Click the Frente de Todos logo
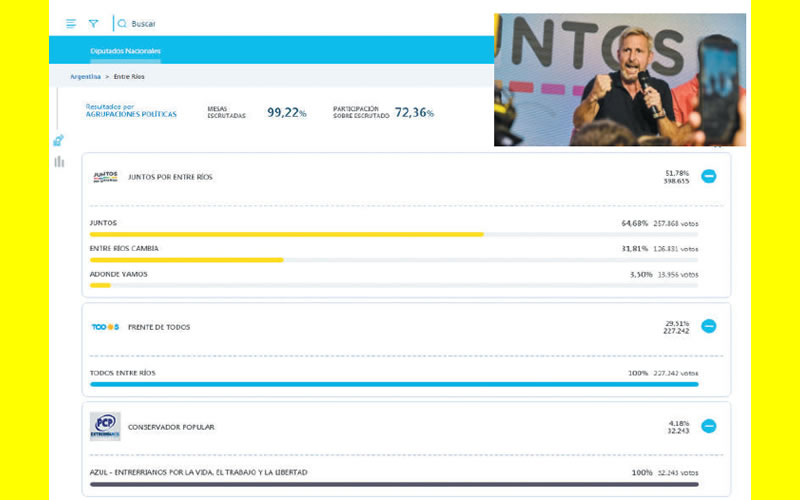Screen dimensions: 800x500 105,327
